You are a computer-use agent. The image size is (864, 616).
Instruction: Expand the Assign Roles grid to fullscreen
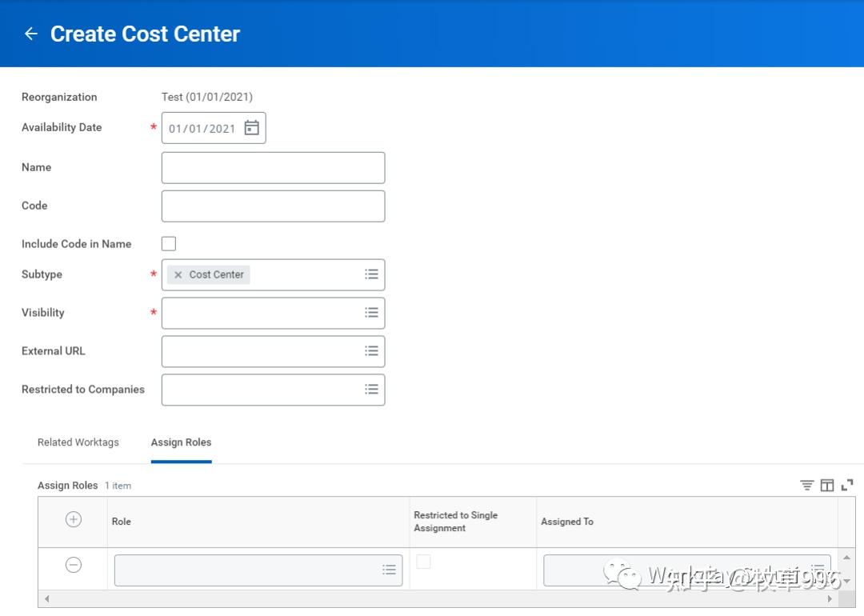tap(847, 484)
